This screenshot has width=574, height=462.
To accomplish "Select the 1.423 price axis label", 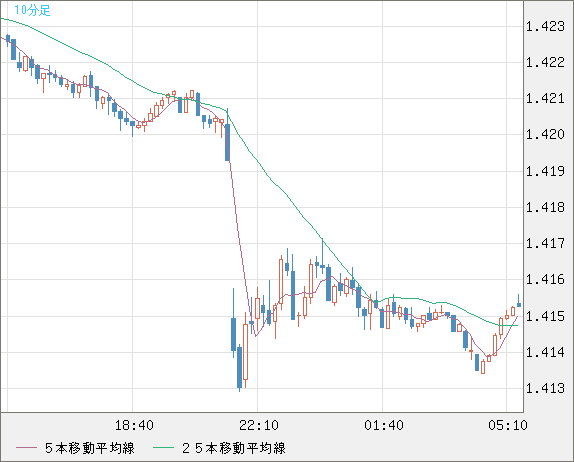I will (x=545, y=26).
